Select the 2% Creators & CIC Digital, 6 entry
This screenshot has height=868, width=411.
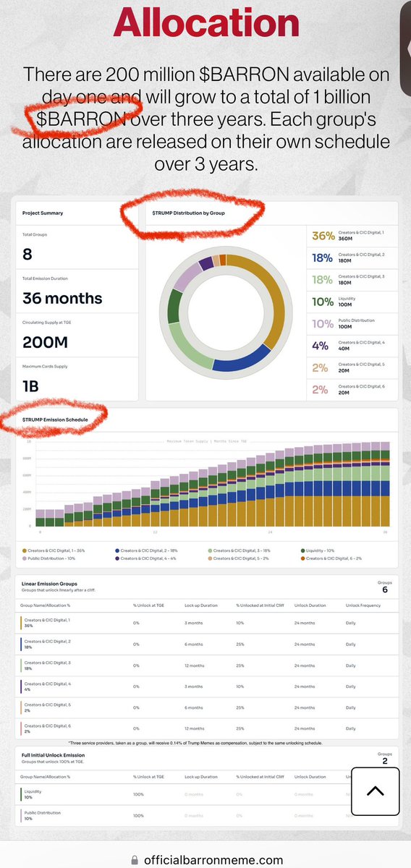click(x=351, y=389)
